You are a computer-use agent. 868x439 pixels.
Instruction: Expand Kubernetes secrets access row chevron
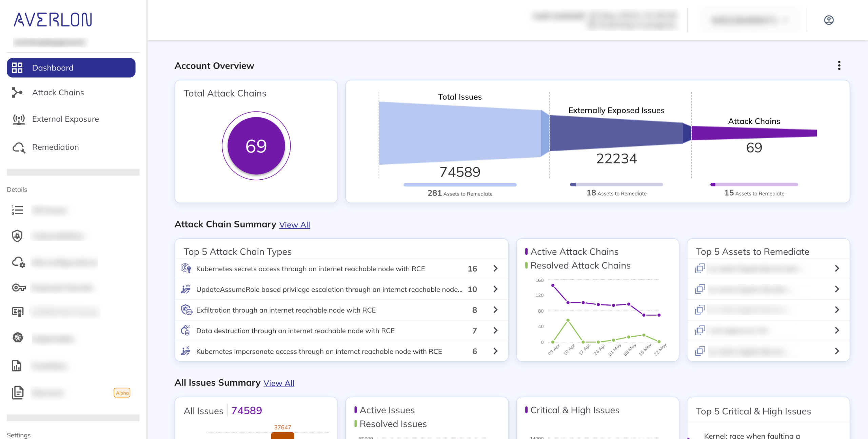click(x=495, y=268)
